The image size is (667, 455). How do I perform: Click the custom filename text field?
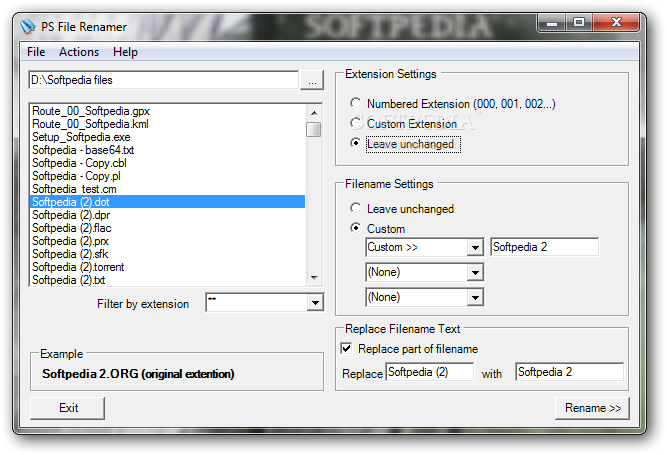tap(544, 247)
